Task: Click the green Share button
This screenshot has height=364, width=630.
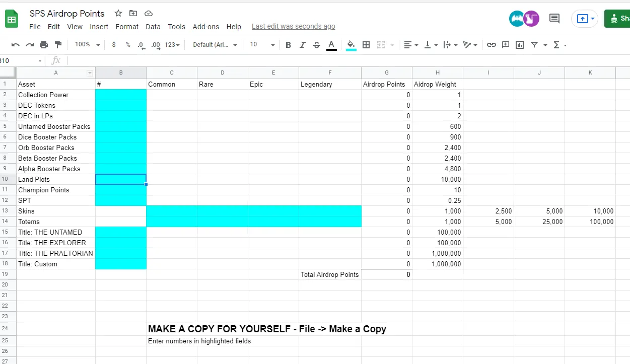Action: 617,19
